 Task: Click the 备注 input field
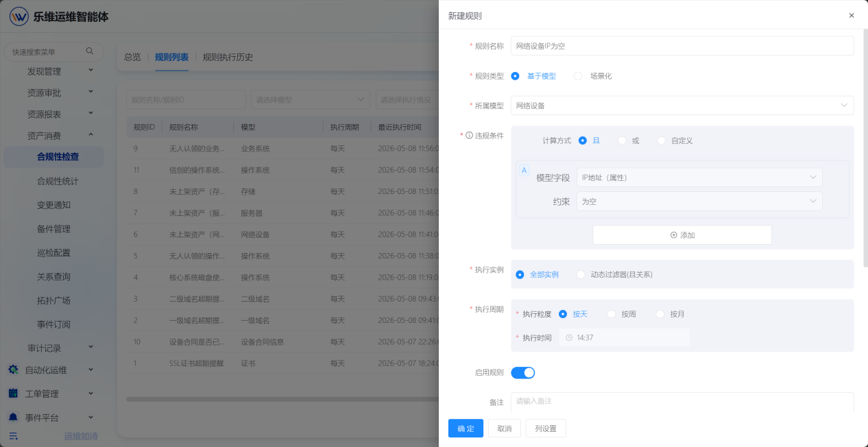pyautogui.click(x=682, y=401)
